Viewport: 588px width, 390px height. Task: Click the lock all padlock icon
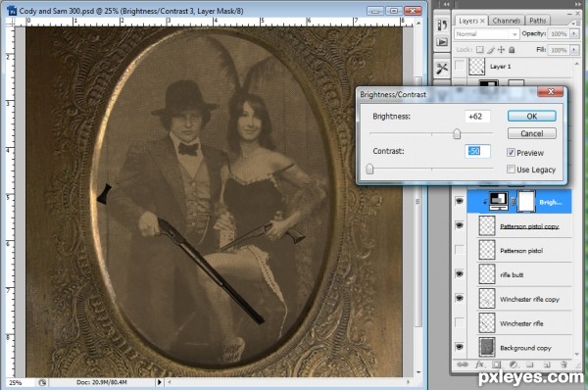pyautogui.click(x=512, y=50)
